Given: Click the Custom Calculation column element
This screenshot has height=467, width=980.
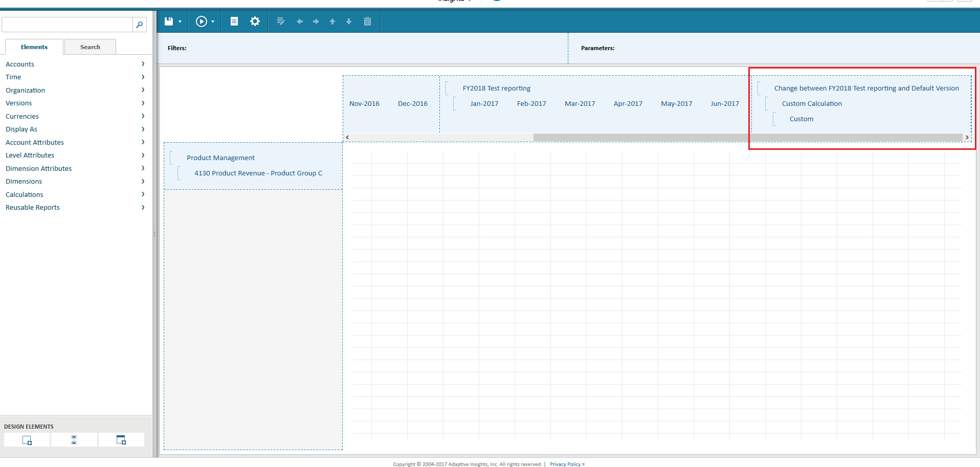Looking at the screenshot, I should point(812,103).
